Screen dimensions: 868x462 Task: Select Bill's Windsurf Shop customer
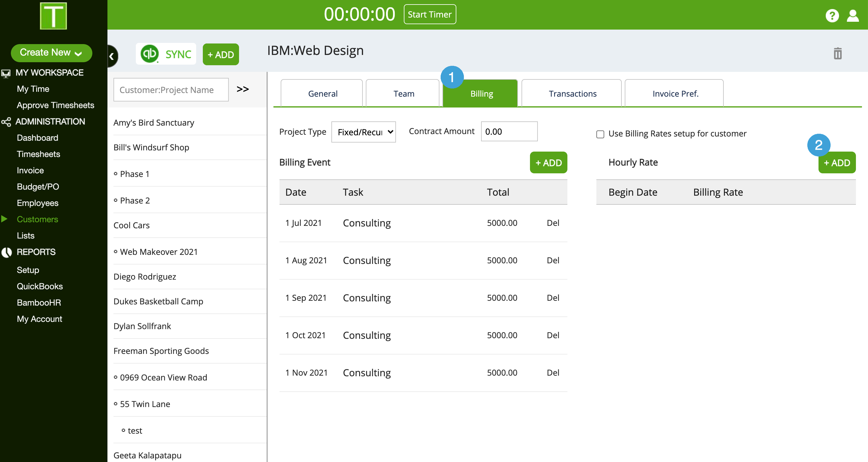151,147
